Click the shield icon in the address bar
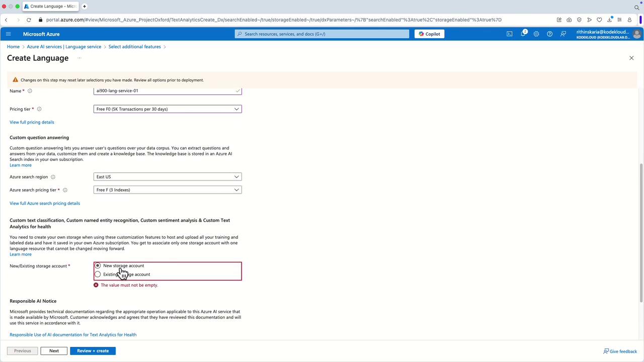The image size is (644, 362). pyautogui.click(x=579, y=20)
